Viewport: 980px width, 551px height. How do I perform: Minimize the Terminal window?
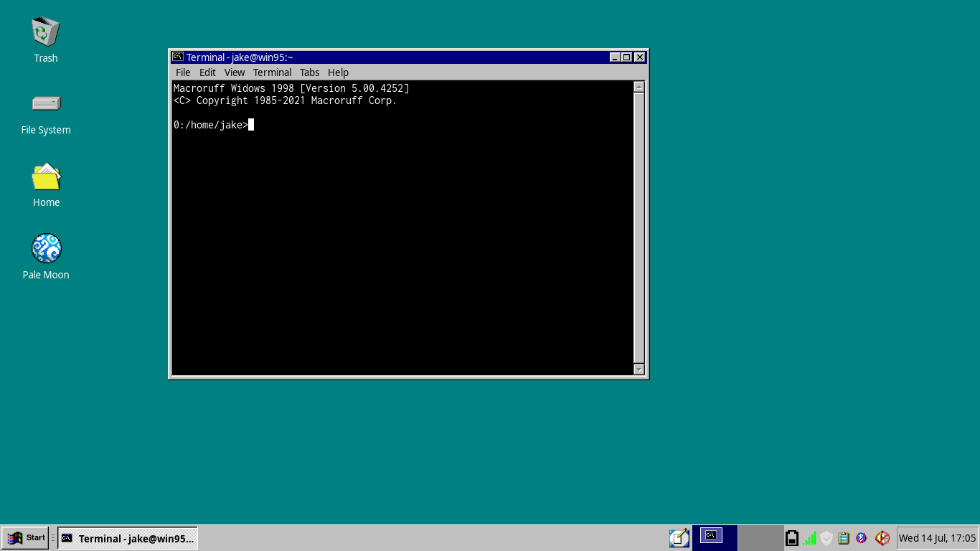(615, 57)
